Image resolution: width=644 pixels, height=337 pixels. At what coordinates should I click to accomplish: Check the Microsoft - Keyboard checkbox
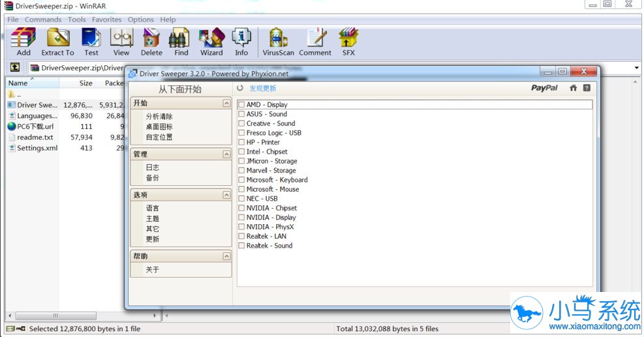[241, 180]
